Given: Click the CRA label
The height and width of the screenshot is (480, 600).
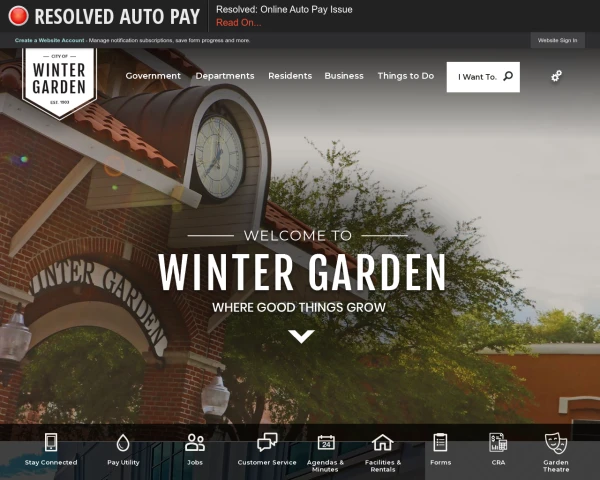Looking at the screenshot, I should tap(498, 462).
